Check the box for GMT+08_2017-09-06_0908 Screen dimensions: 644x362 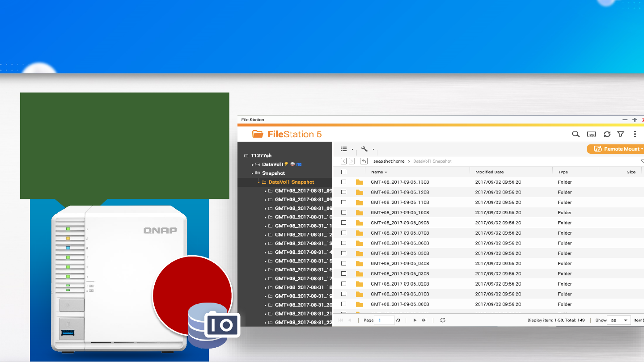point(344,223)
